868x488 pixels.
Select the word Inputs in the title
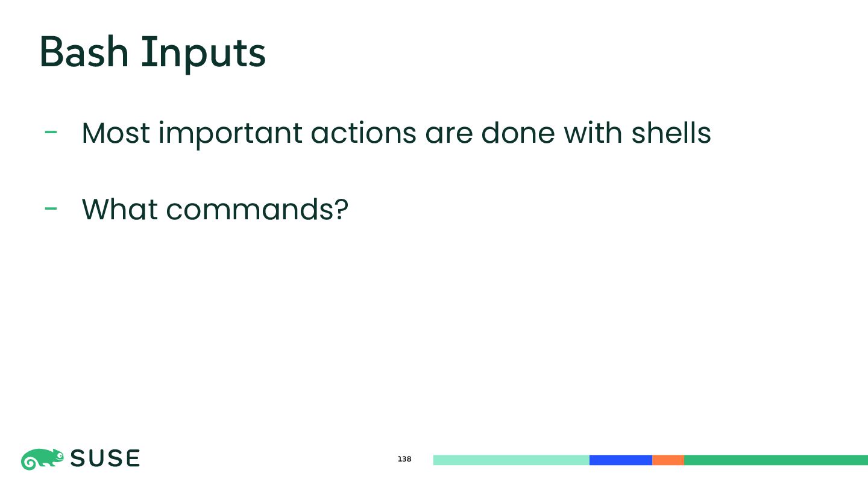(204, 54)
